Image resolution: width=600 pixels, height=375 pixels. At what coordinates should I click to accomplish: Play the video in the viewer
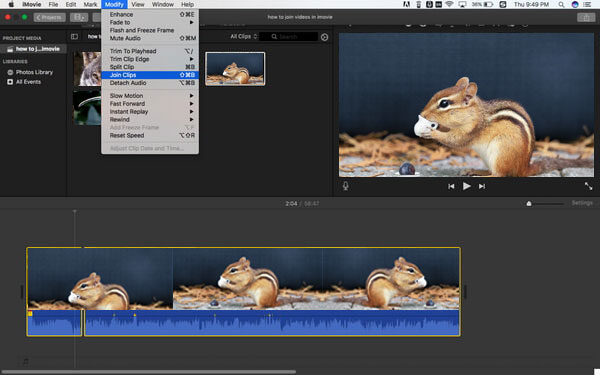466,186
